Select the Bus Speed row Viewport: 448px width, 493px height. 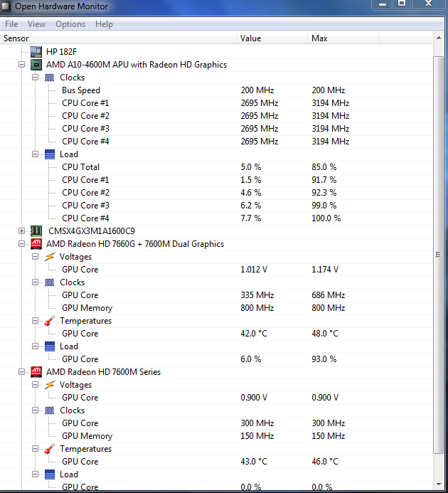pos(216,90)
